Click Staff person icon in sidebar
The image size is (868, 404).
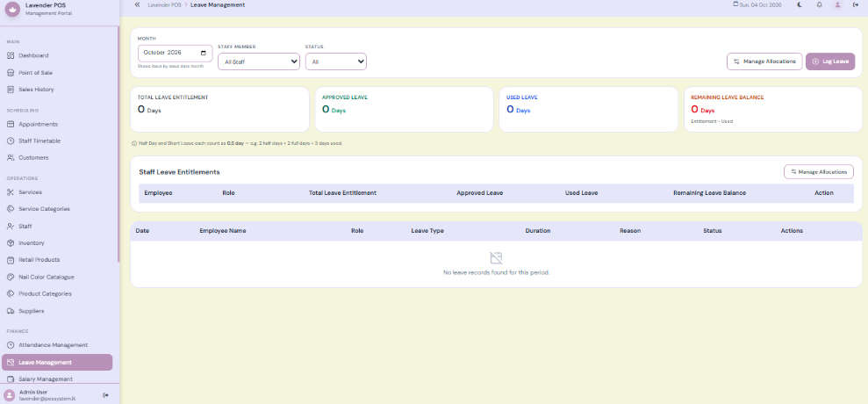[x=10, y=226]
